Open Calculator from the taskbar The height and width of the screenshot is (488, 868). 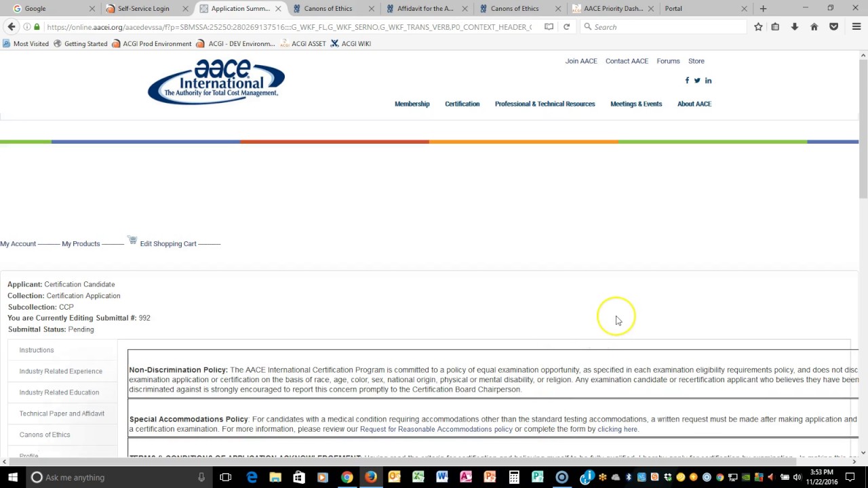point(514,477)
